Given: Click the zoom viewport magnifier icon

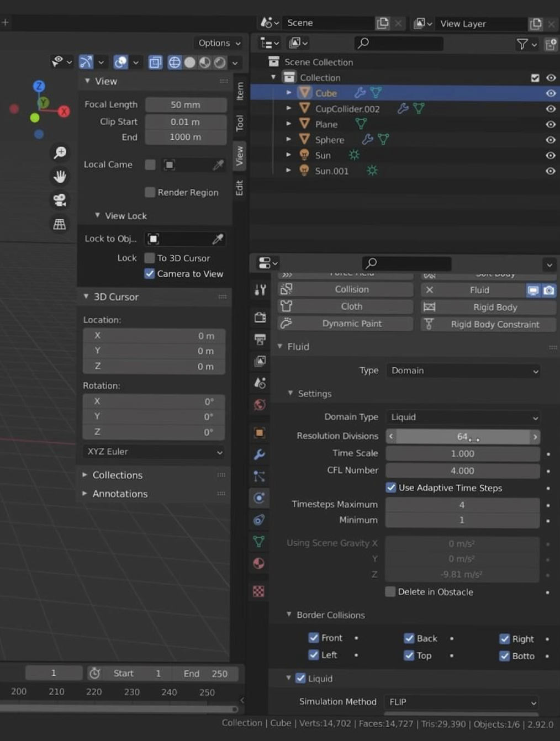Looking at the screenshot, I should [60, 152].
